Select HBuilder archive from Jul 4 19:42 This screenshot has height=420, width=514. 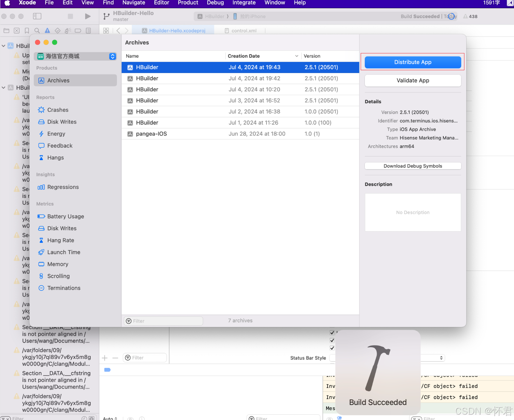click(x=240, y=78)
